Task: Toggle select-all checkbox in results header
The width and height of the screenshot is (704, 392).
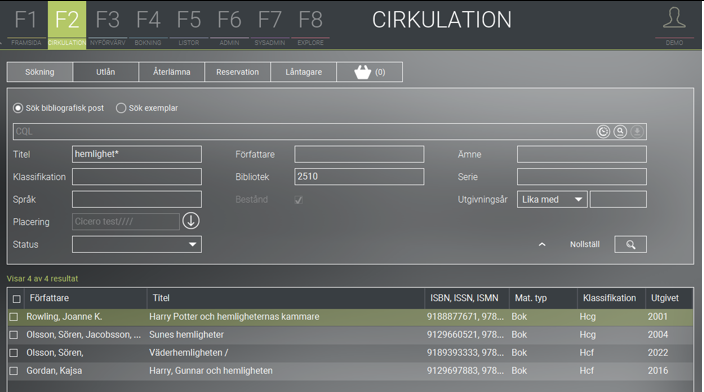Action: pos(17,299)
